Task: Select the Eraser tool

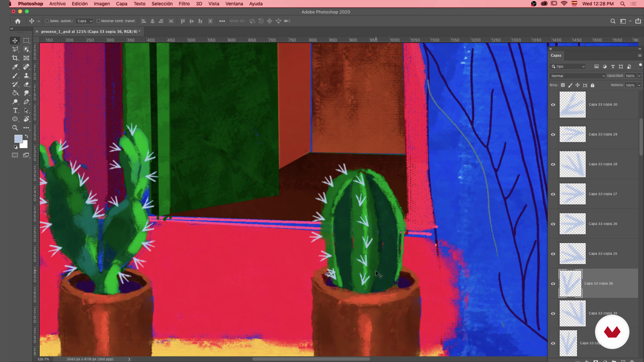Action: click(26, 84)
